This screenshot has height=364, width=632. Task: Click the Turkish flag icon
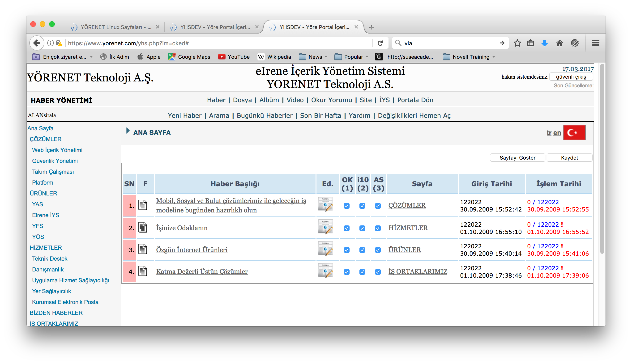pos(574,132)
